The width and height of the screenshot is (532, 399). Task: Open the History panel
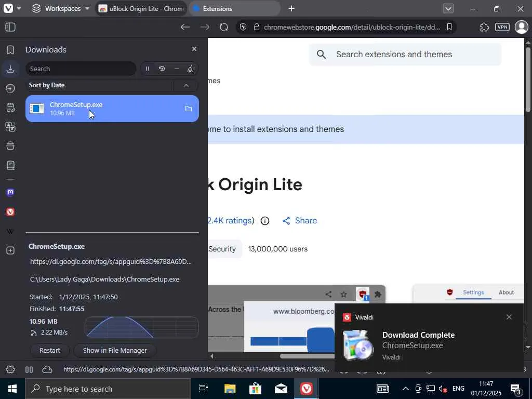tap(10, 88)
